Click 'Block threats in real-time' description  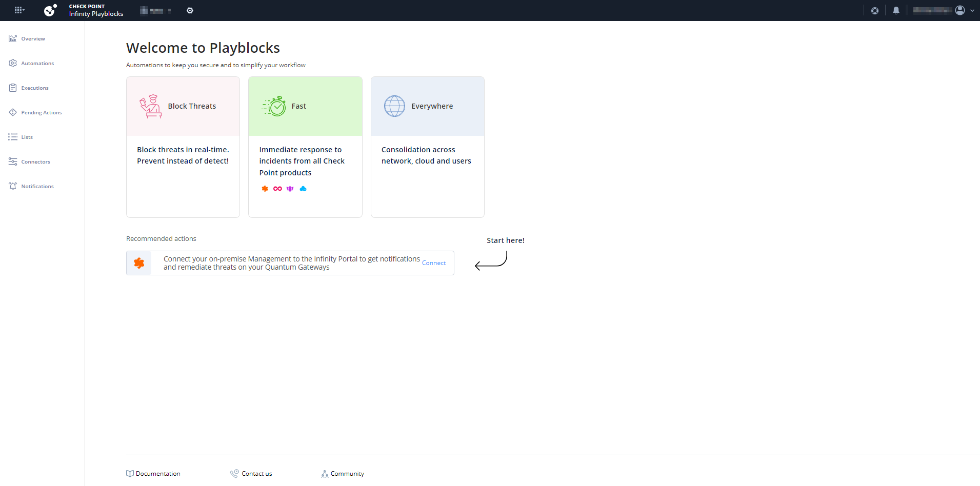pyautogui.click(x=183, y=155)
